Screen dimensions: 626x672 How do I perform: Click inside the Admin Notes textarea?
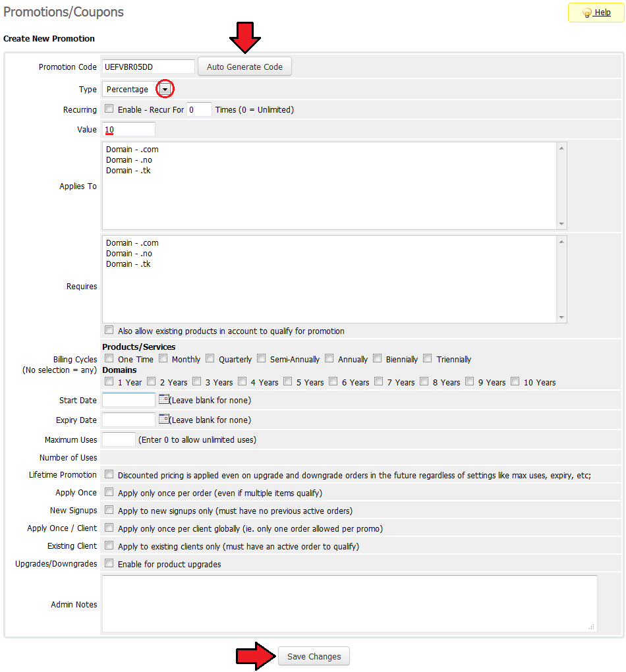click(x=349, y=604)
